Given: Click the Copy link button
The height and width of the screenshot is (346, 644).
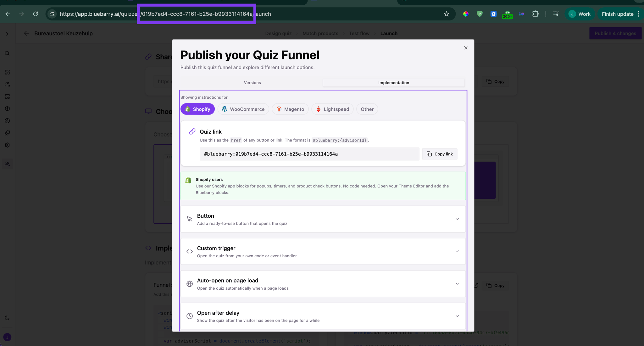Looking at the screenshot, I should (x=439, y=154).
